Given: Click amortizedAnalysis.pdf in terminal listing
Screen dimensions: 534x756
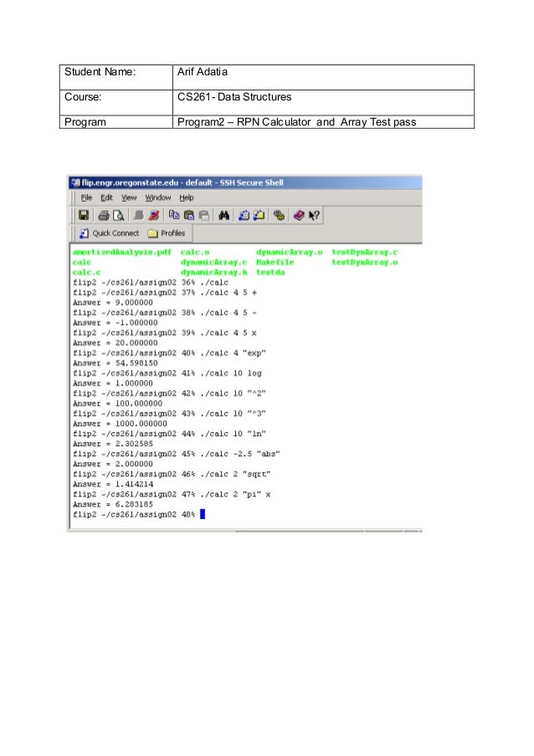Looking at the screenshot, I should [122, 252].
